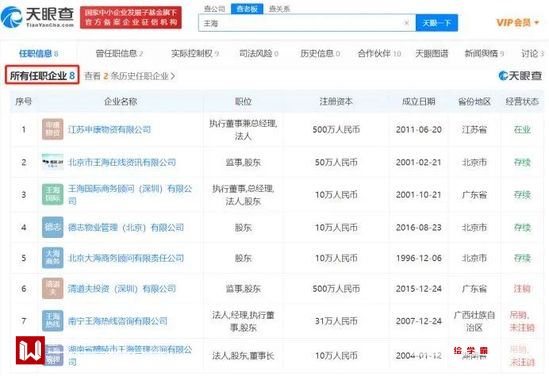Switch to the 查公司 search tab
The height and width of the screenshot is (376, 549).
point(214,8)
